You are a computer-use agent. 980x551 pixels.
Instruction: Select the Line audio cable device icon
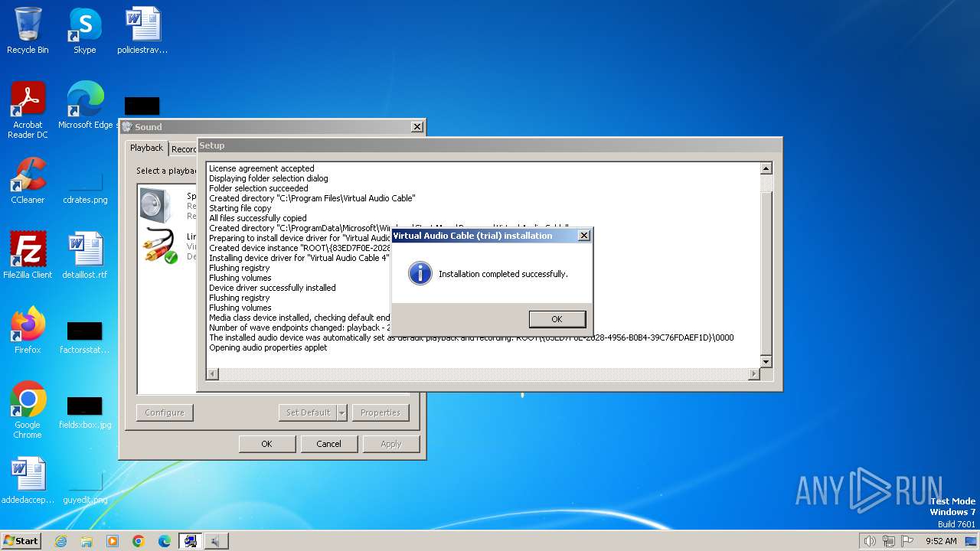pyautogui.click(x=159, y=246)
